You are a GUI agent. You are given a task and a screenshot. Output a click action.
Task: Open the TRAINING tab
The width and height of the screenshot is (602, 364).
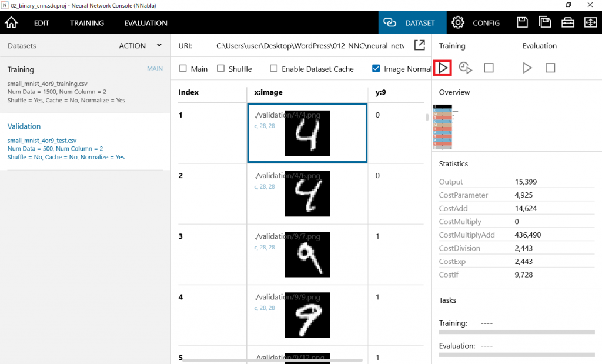(x=86, y=23)
